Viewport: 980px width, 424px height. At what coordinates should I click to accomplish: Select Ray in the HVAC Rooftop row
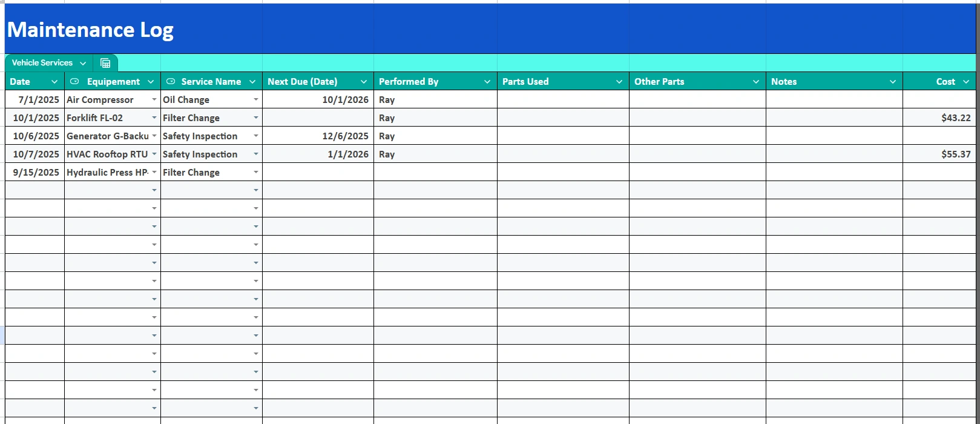(x=435, y=154)
